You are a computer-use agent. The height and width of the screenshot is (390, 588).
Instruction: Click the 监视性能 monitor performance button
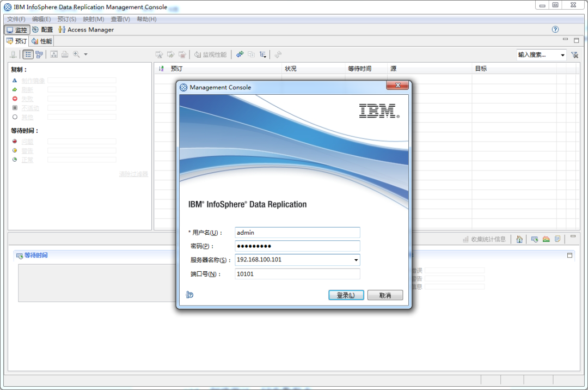pyautogui.click(x=210, y=55)
